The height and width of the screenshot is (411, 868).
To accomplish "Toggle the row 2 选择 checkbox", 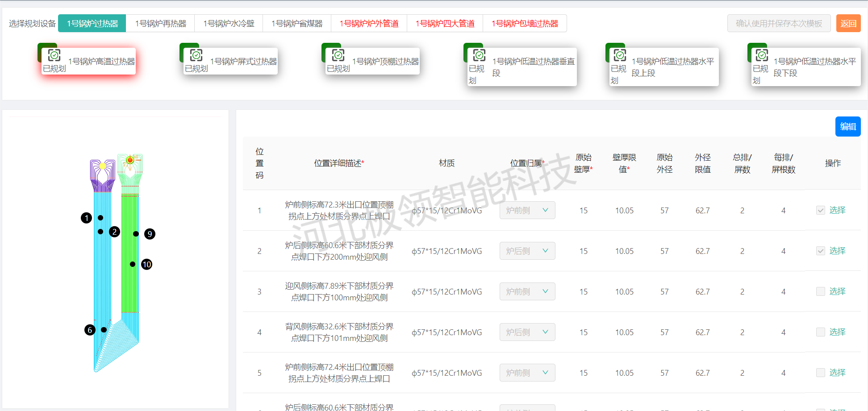I will (821, 251).
